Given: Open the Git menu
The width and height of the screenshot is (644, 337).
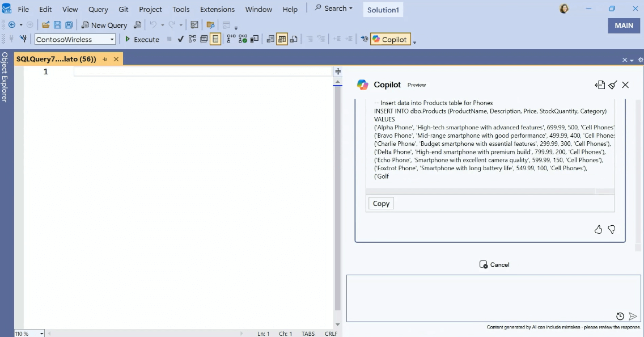Looking at the screenshot, I should click(x=123, y=9).
